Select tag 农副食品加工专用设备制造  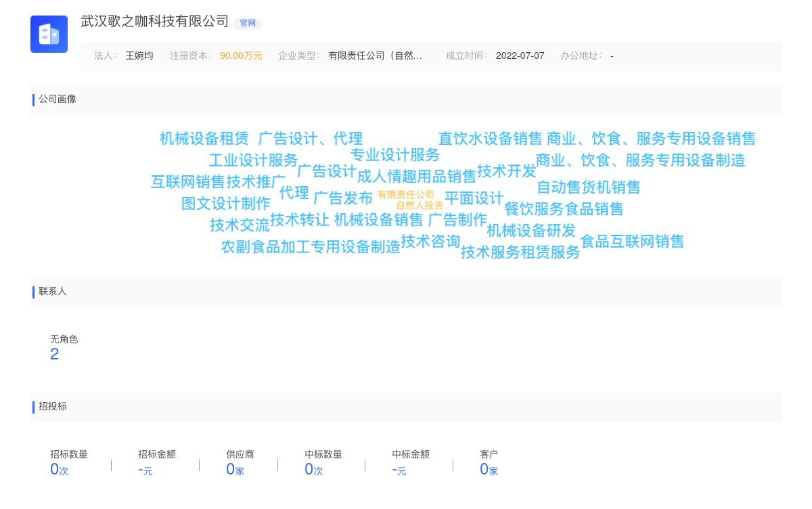(x=311, y=247)
